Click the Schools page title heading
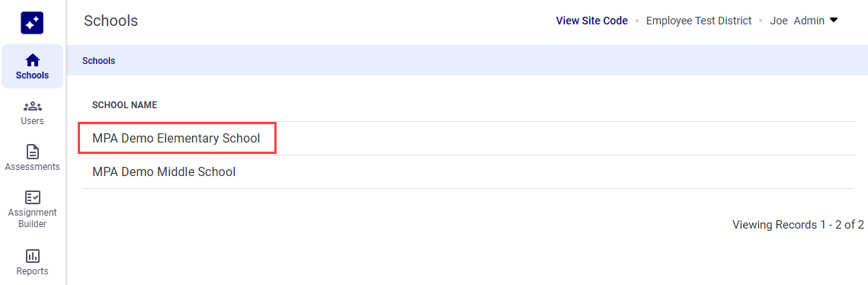868x285 pixels. coord(111,21)
